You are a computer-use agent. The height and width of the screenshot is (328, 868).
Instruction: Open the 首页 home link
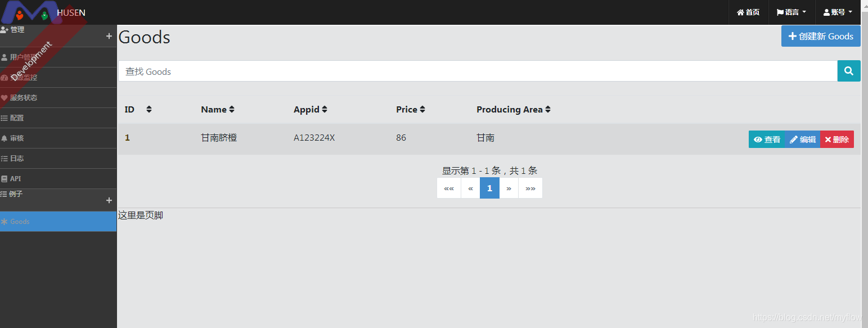point(748,12)
